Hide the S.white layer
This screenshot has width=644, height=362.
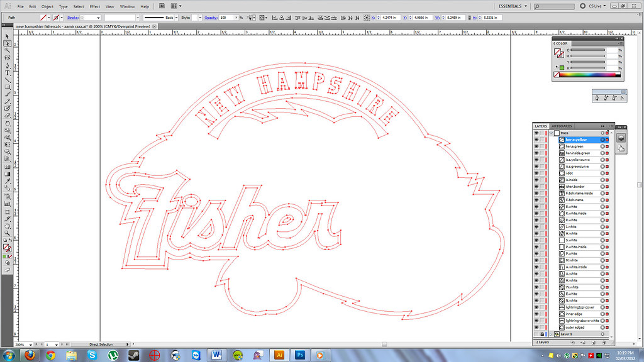pyautogui.click(x=536, y=240)
